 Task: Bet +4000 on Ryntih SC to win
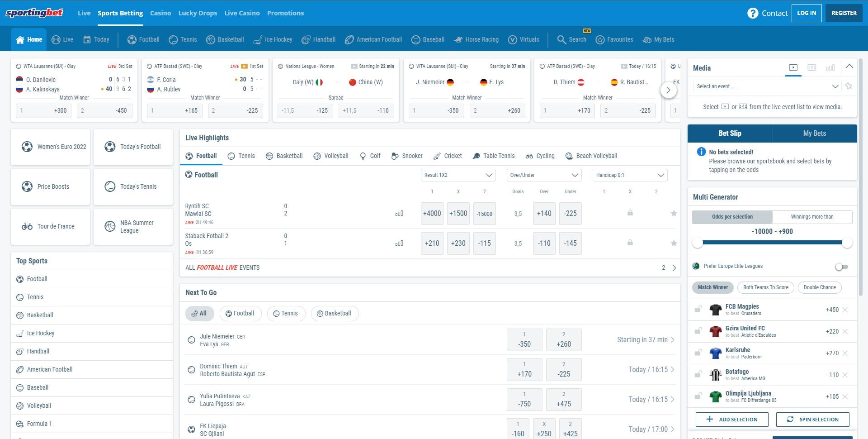[x=432, y=214]
